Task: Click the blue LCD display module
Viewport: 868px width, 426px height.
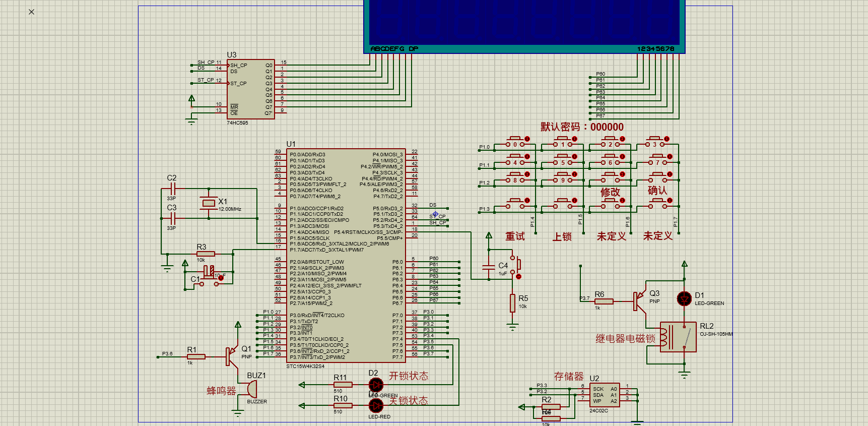Action: tap(524, 26)
